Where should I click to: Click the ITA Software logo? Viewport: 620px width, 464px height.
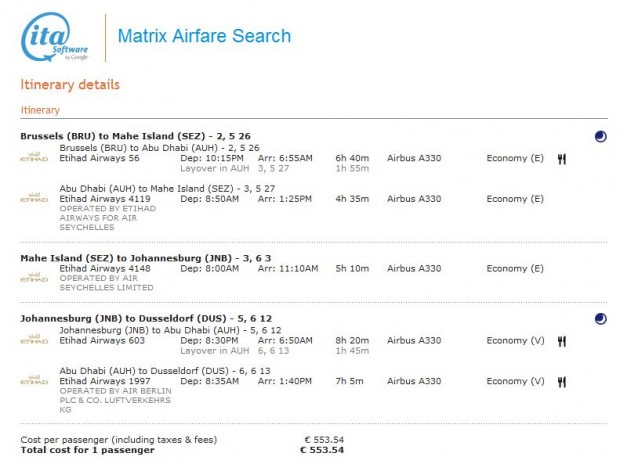(x=55, y=37)
